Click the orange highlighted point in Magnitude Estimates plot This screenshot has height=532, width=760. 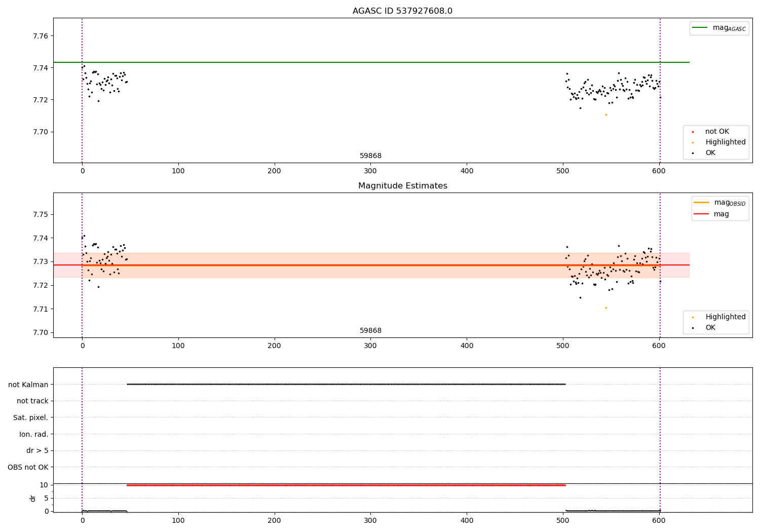606,308
